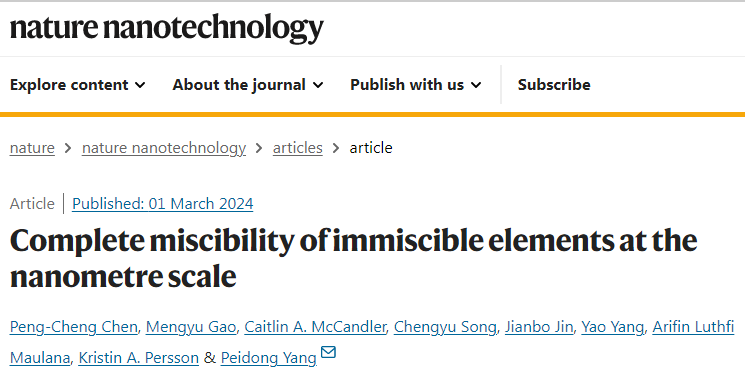Open author Peng-Cheng Chen's profile
Viewport: 745px width, 386px height.
[x=74, y=327]
